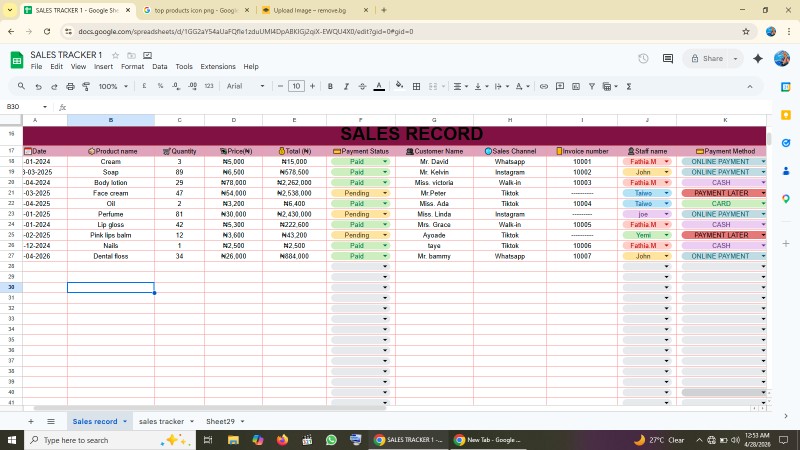Open version history clock icon
800x450 pixels.
click(643, 59)
